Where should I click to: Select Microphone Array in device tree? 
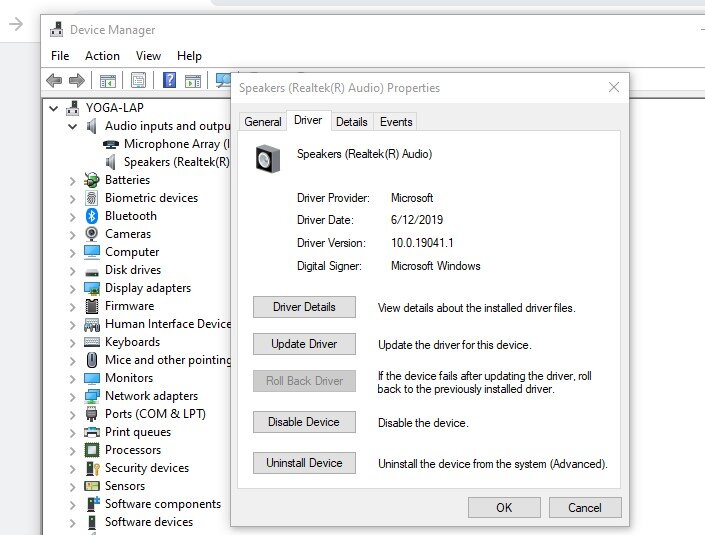click(x=166, y=144)
